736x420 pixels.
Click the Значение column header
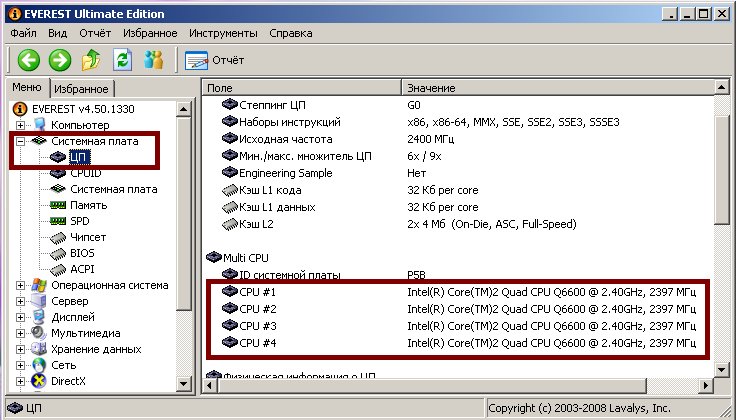[x=558, y=88]
